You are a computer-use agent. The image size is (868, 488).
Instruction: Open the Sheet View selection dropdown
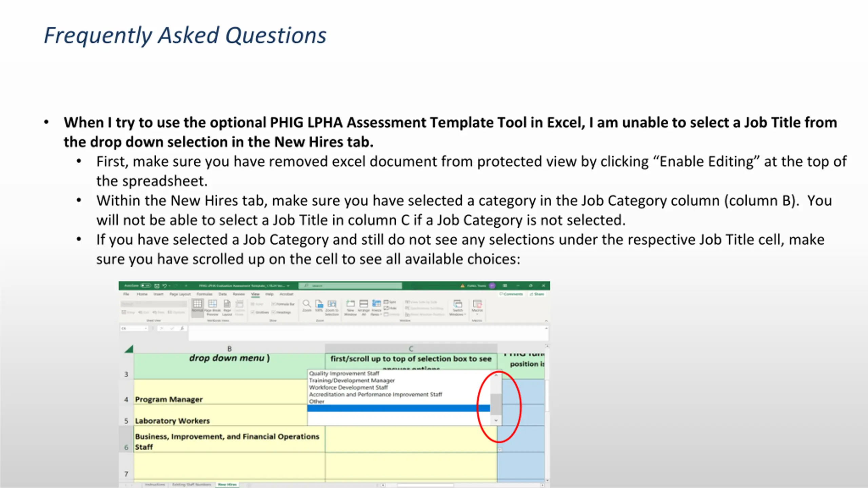[x=154, y=304]
